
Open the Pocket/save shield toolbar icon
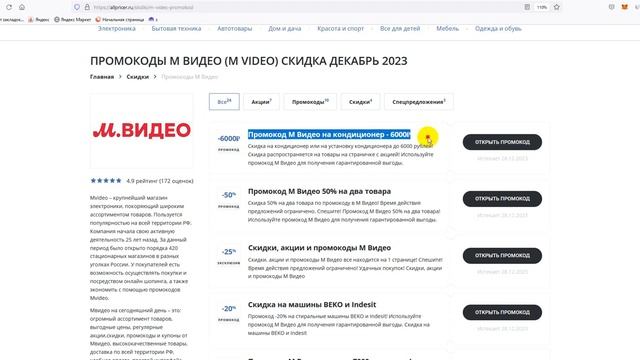coord(611,7)
